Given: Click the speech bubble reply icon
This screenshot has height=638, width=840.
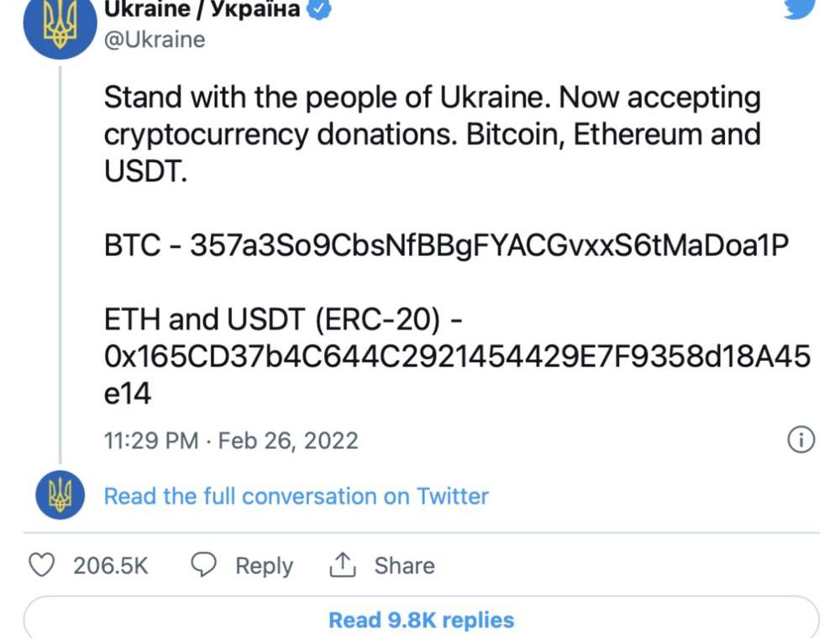Looking at the screenshot, I should [204, 566].
